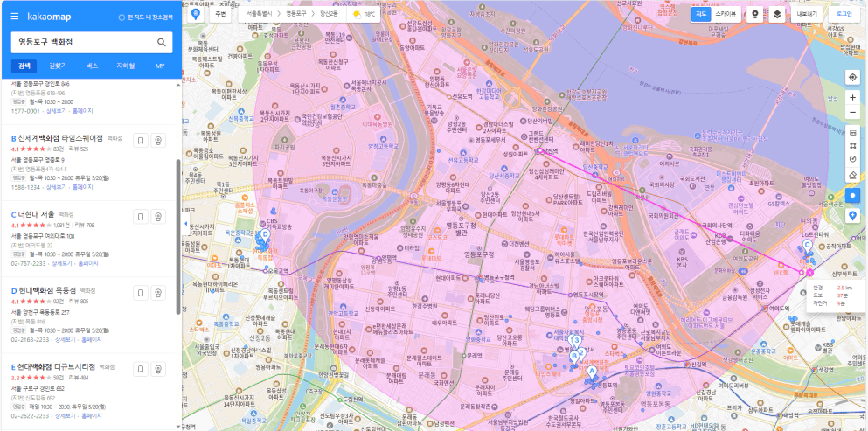Image resolution: width=868 pixels, height=431 pixels.
Task: Select the 버스 tab
Action: pyautogui.click(x=92, y=66)
